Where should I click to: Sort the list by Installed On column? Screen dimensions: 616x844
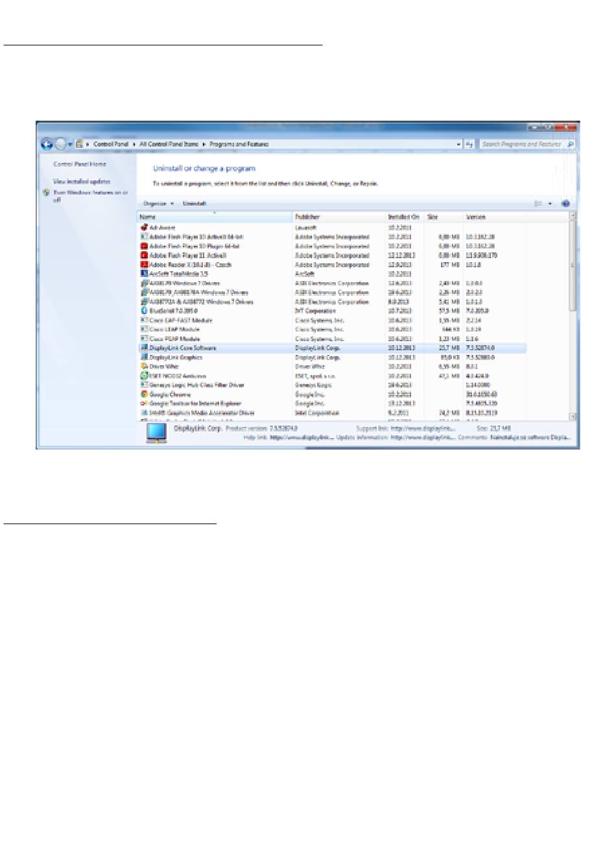click(405, 217)
